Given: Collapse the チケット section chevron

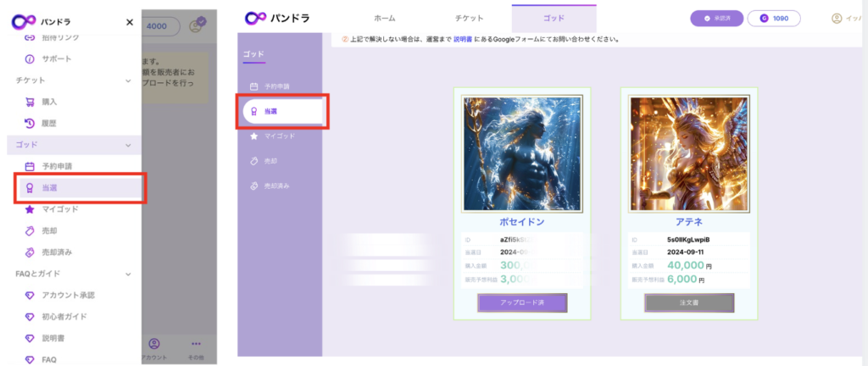Looking at the screenshot, I should (x=128, y=80).
